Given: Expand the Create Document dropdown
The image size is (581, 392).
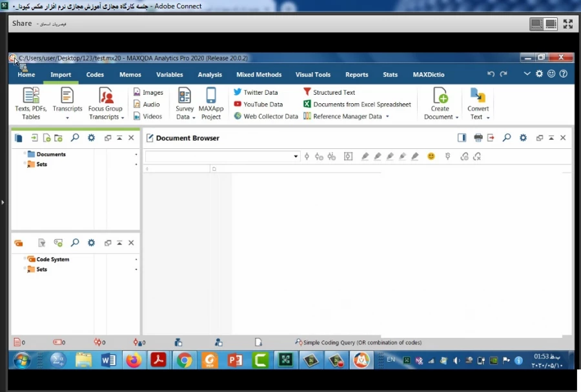Looking at the screenshot, I should (x=441, y=117).
